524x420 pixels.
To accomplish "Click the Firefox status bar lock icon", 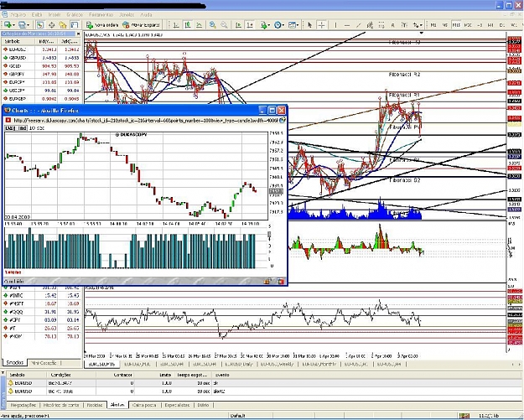I will pos(267,282).
